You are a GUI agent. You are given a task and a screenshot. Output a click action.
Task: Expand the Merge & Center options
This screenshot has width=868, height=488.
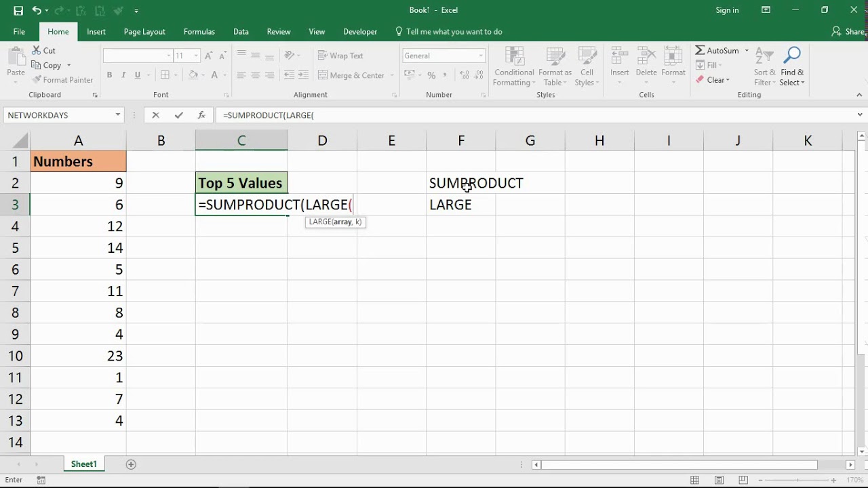tap(391, 75)
